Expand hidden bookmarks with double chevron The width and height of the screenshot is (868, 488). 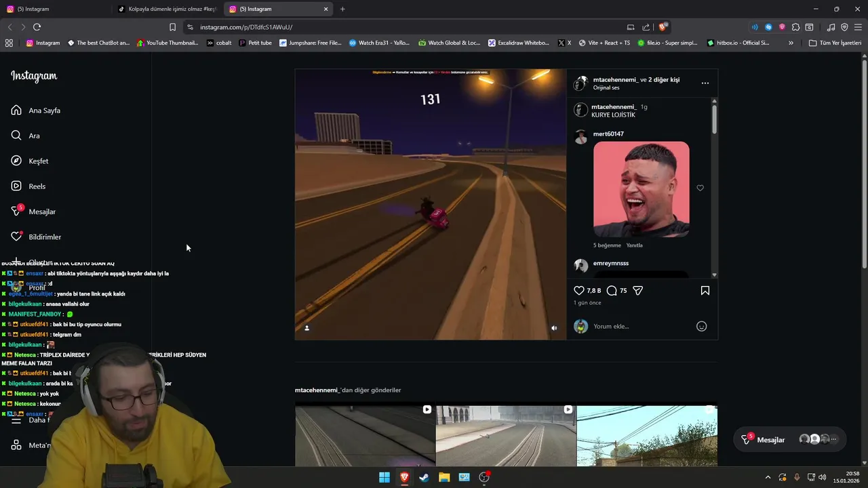point(791,43)
